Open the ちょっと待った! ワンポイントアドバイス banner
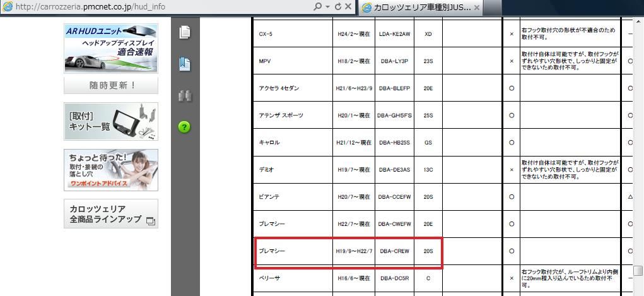This screenshot has height=296, width=644. (x=111, y=170)
